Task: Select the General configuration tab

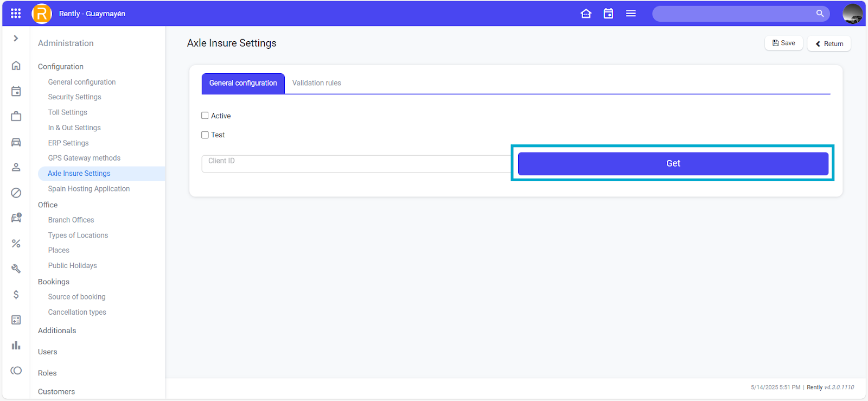Action: 243,83
